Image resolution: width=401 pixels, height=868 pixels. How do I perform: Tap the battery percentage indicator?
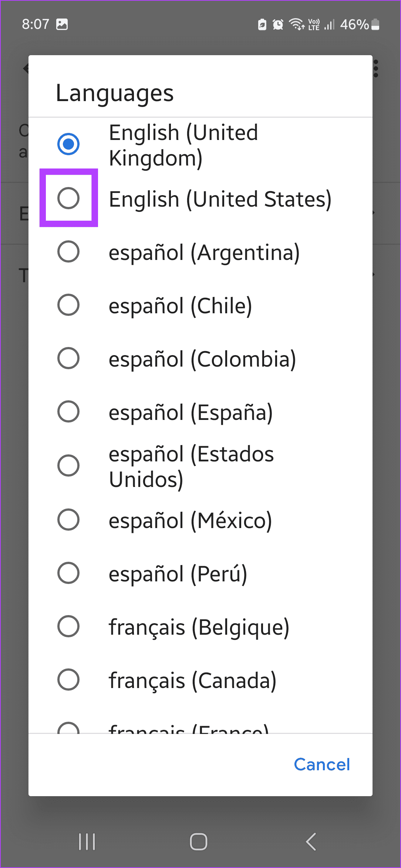[x=354, y=24]
